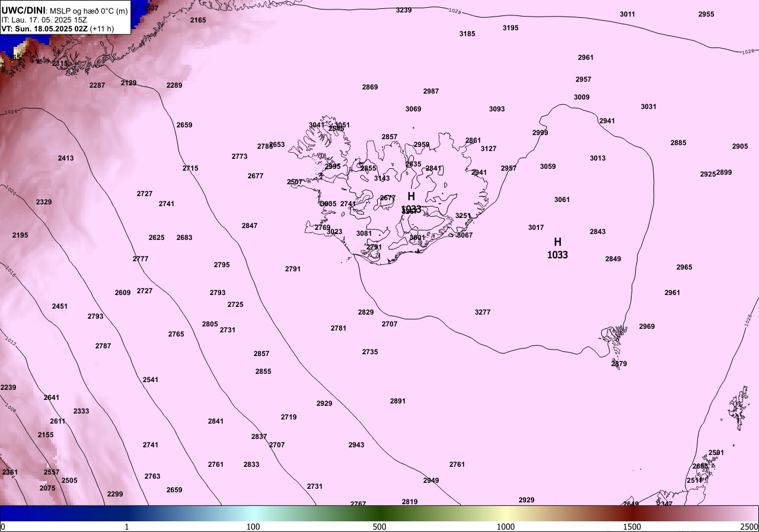Click the height value 2683
This screenshot has height=532, width=759.
click(x=184, y=238)
